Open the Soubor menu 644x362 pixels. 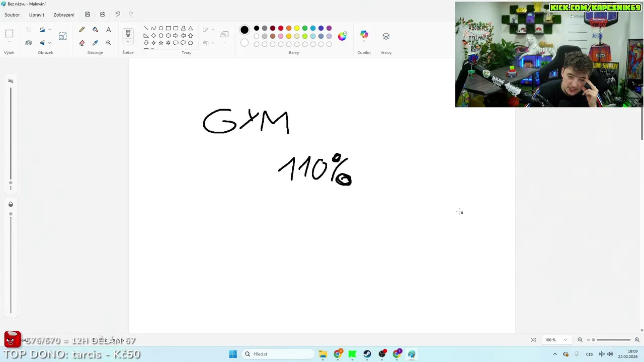click(x=12, y=15)
